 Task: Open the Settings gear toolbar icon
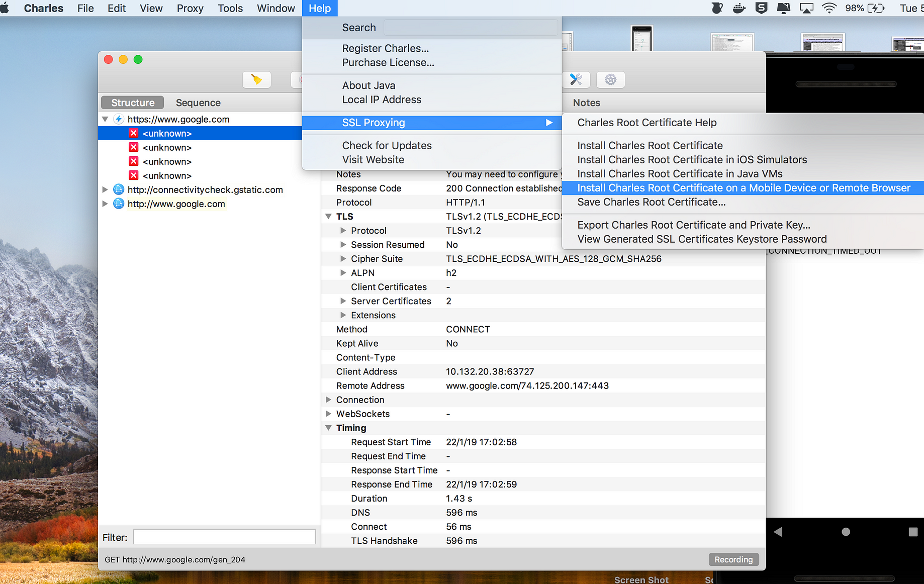pyautogui.click(x=610, y=79)
